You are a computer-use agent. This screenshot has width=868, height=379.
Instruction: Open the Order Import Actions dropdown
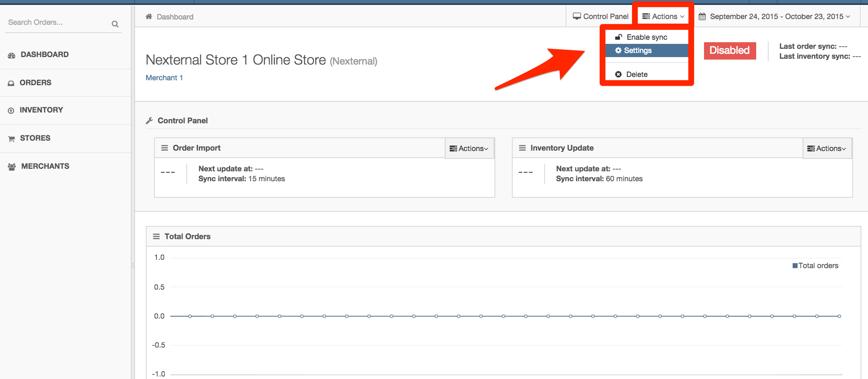tap(469, 149)
